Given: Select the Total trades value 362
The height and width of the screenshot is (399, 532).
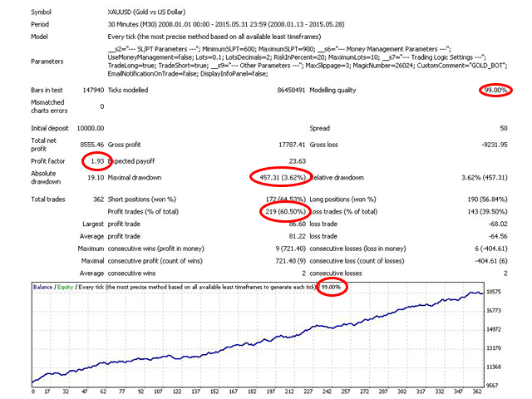Looking at the screenshot, I should click(98, 199).
